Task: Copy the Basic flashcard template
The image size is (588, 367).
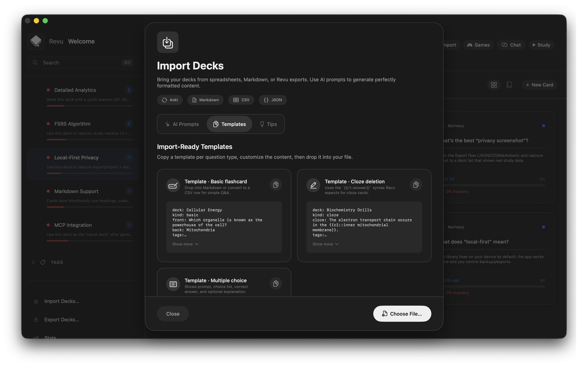Action: tap(276, 185)
